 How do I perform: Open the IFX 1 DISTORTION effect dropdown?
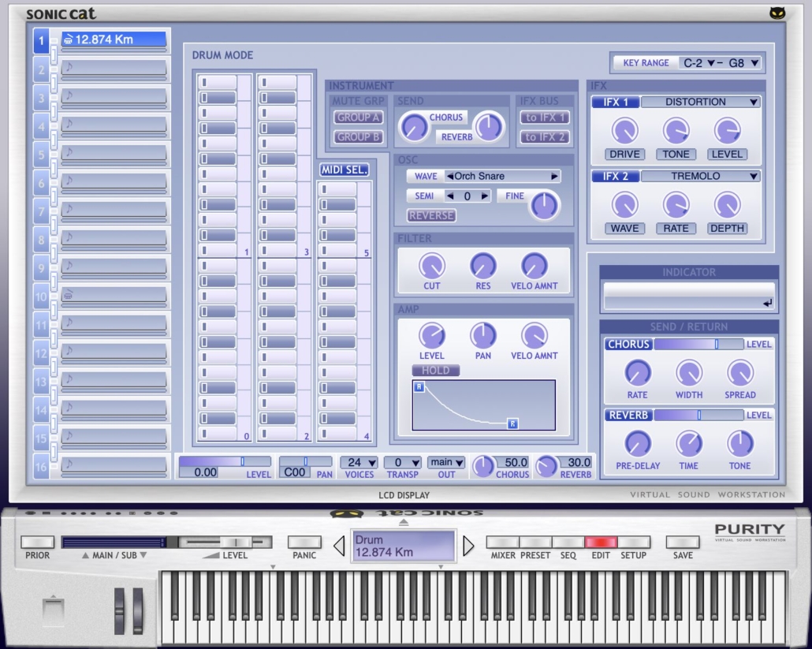coord(701,102)
